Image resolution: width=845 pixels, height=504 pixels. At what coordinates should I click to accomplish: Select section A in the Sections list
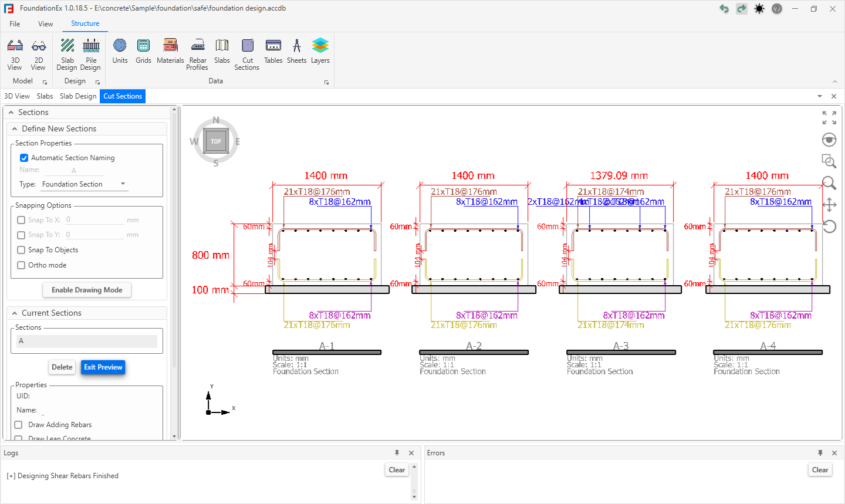(87, 341)
